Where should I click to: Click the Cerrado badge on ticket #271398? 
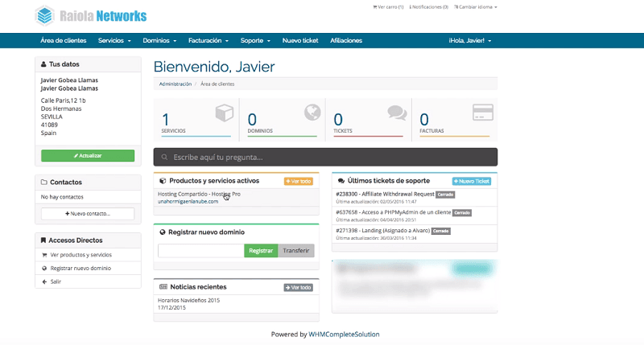(x=440, y=231)
